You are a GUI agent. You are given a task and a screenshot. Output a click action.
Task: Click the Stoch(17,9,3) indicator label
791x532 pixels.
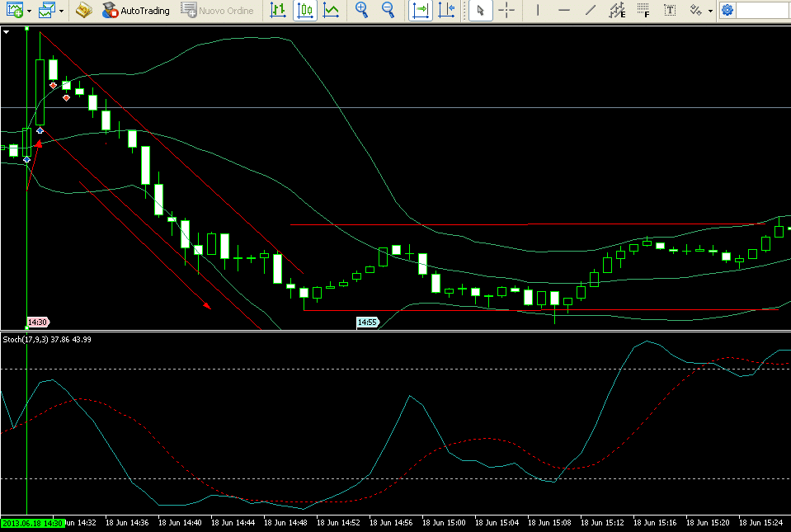[47, 339]
